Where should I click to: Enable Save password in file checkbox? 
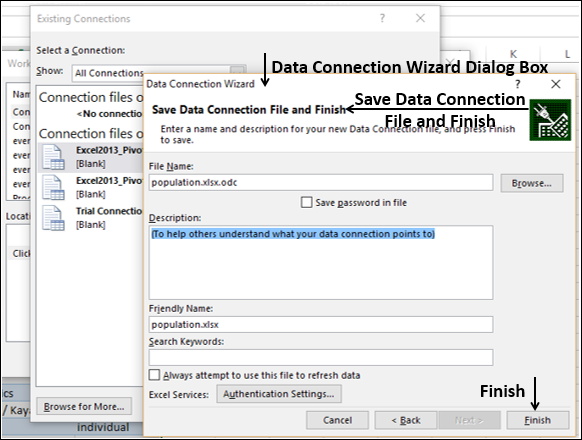306,202
